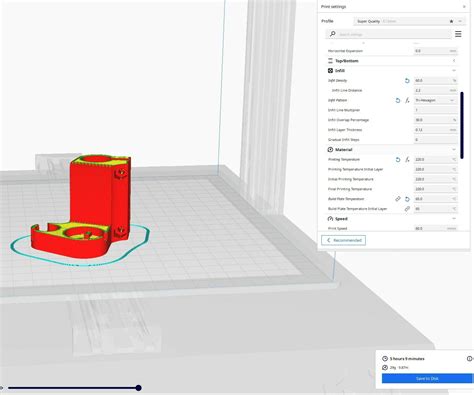
Task: Reset Infill Pattern to profile value
Action: coord(398,100)
